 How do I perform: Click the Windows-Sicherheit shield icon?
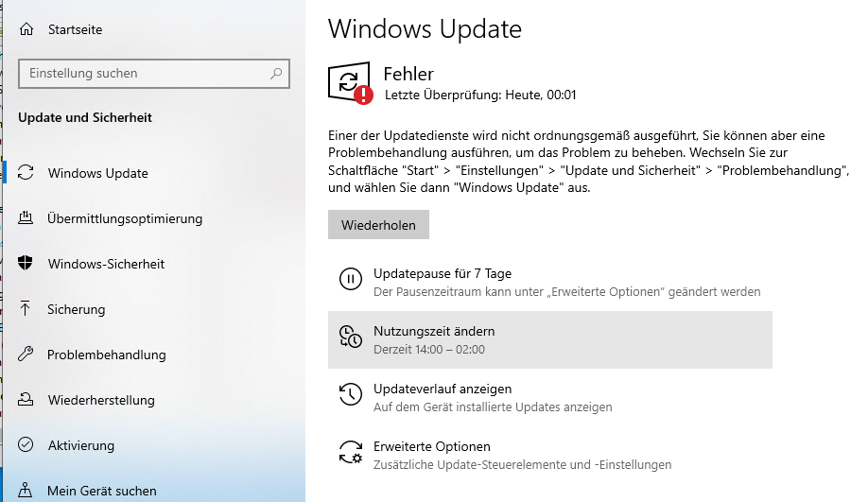25,263
